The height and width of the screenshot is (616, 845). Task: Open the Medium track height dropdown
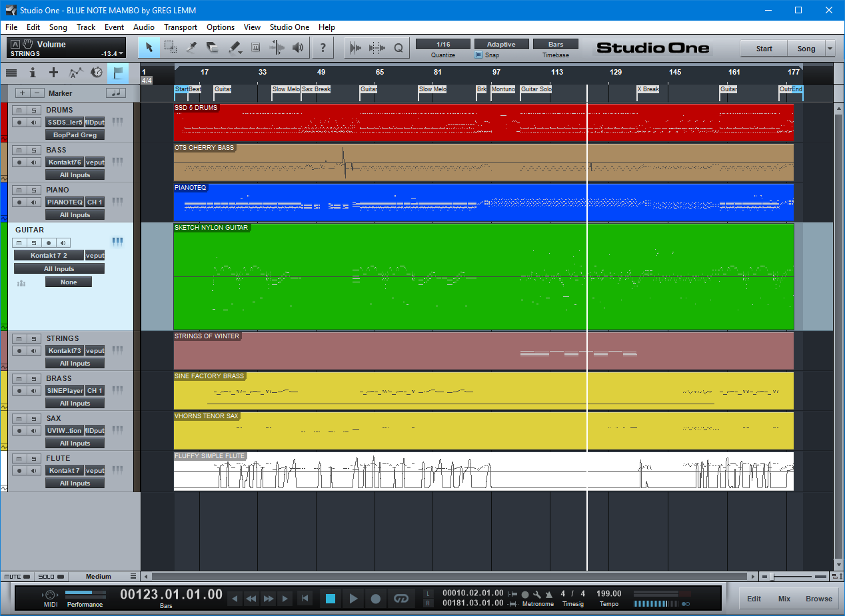pyautogui.click(x=103, y=576)
